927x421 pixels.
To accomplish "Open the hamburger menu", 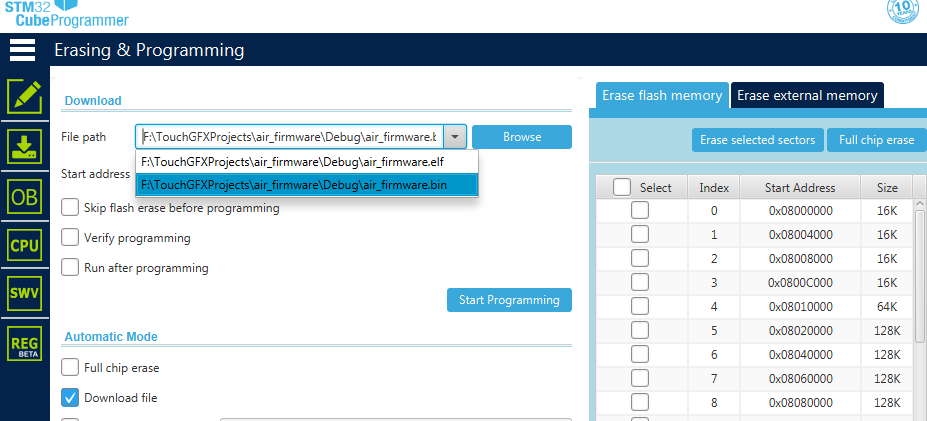I will tap(22, 50).
